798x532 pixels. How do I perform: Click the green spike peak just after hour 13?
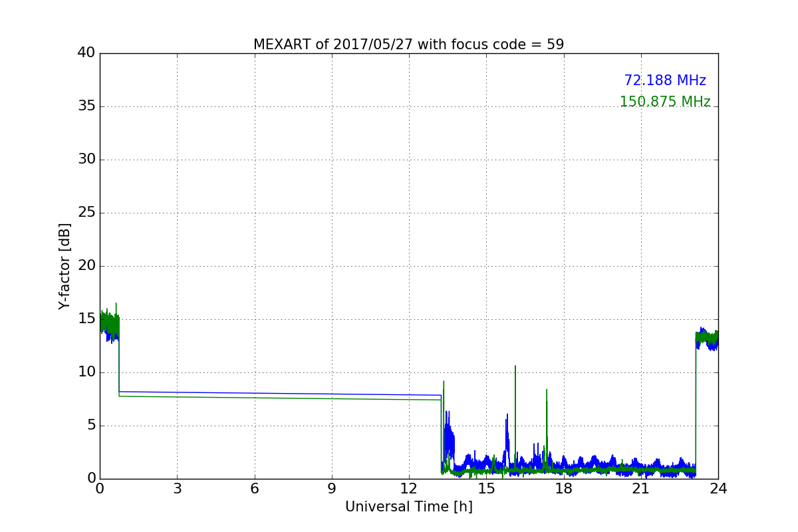click(x=444, y=382)
